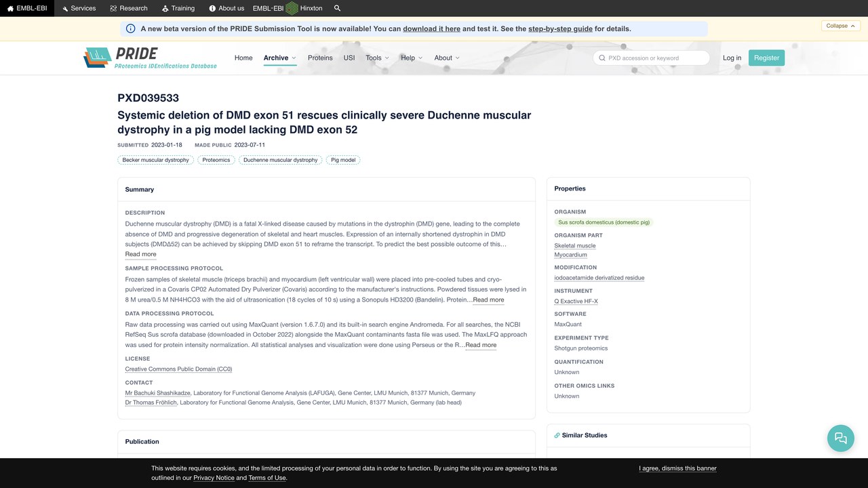The image size is (868, 488).
Task: Click the EMBL-EBI home icon
Action: [x=10, y=8]
